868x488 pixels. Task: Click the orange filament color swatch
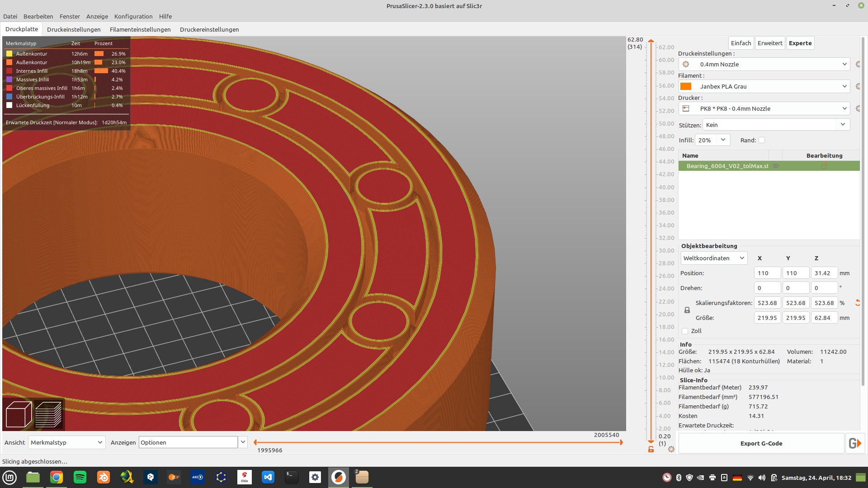click(x=686, y=86)
